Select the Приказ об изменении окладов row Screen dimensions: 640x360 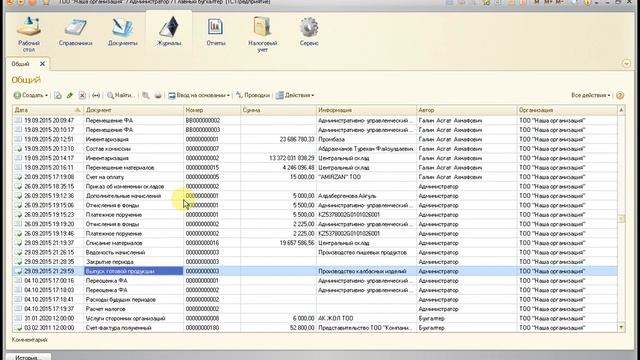coord(315,186)
